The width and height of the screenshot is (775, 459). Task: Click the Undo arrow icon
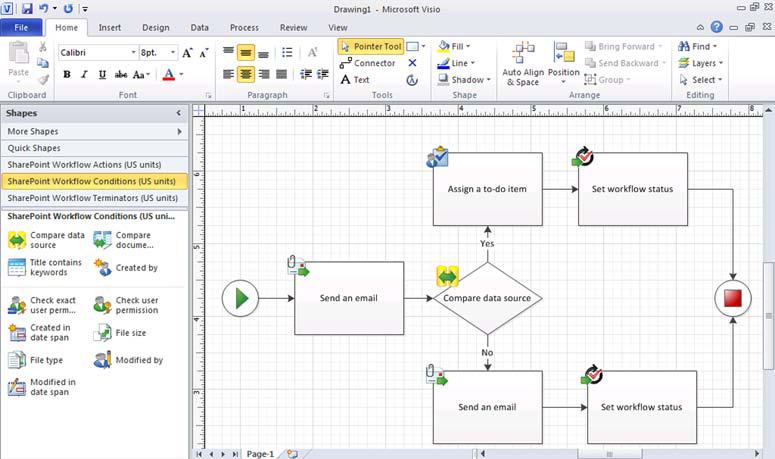43,8
